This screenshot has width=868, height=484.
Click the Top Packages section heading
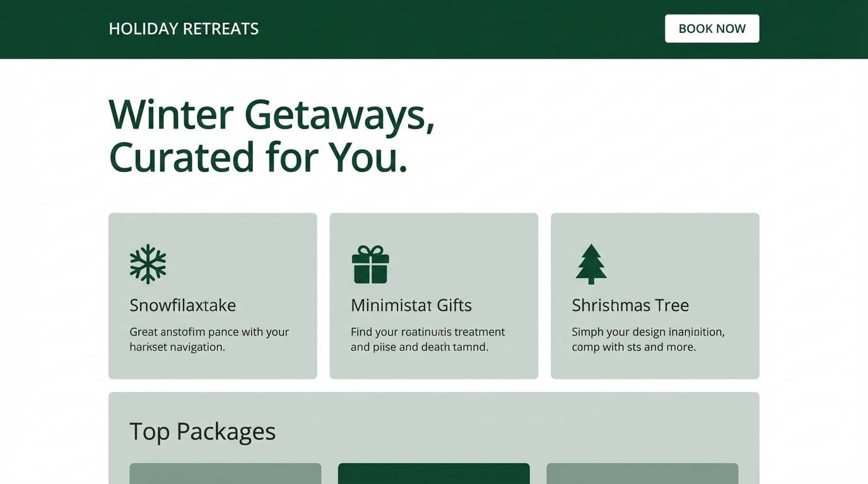[x=202, y=431]
